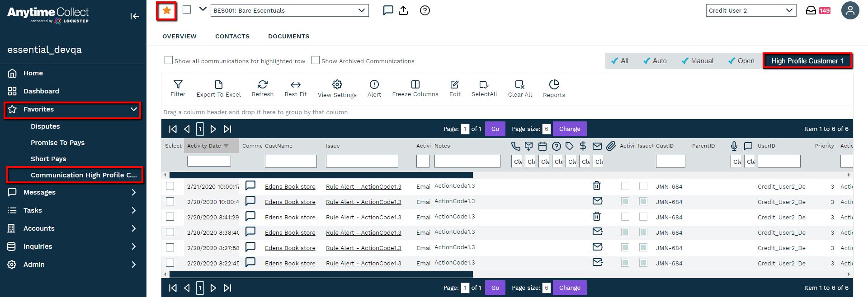Viewport: 868px width, 297px height.
Task: Enable Show Archived Communications checkbox
Action: 316,60
